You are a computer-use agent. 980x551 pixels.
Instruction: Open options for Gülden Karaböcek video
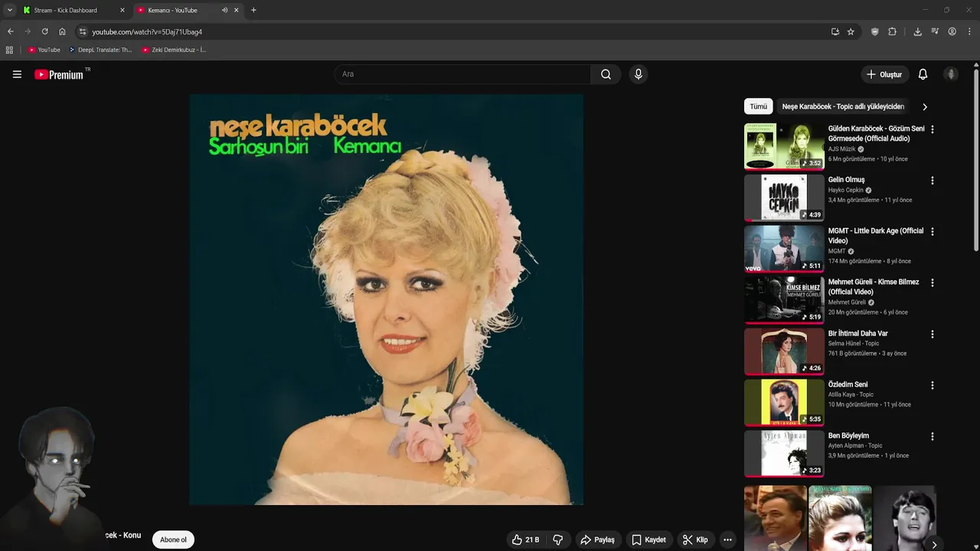click(x=932, y=129)
